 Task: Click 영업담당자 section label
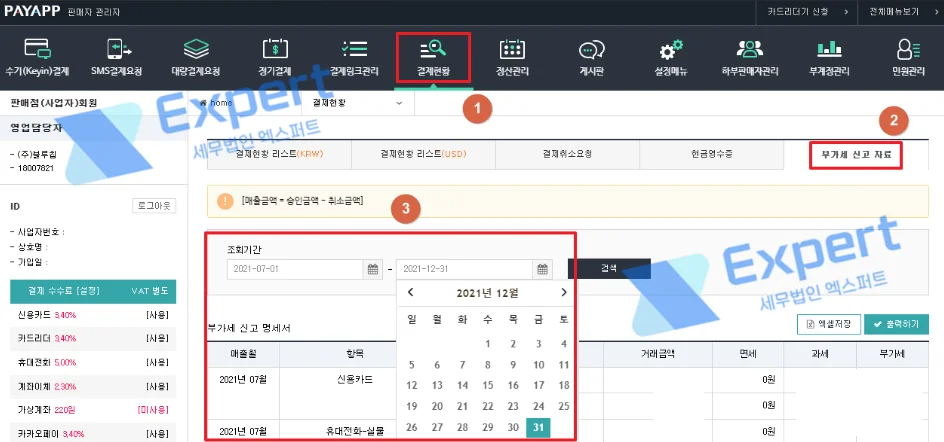(x=36, y=128)
